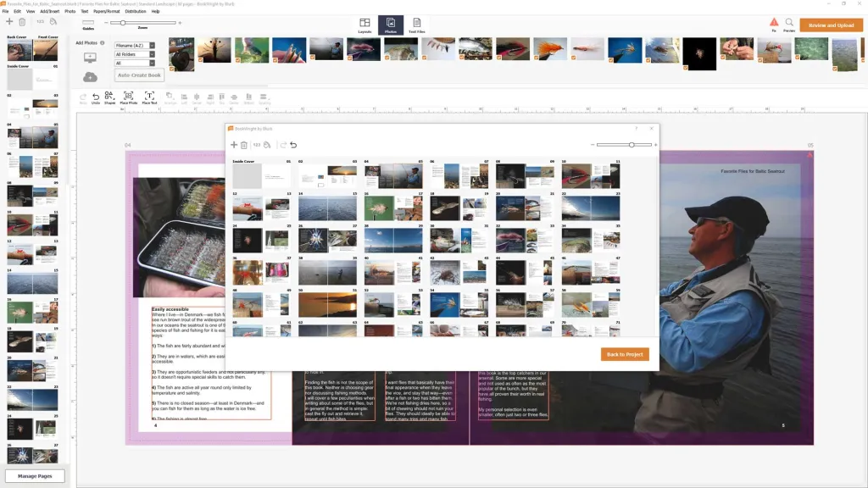Screen dimensions: 868x488
Task: Open the Text Files panel
Action: 416,25
